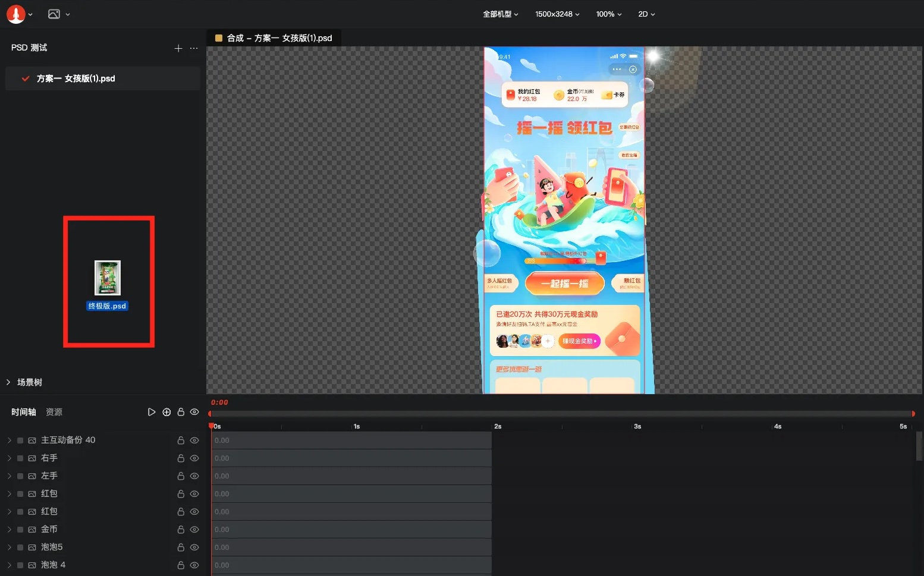Expand the 场景树 section
The image size is (924, 576).
(8, 382)
